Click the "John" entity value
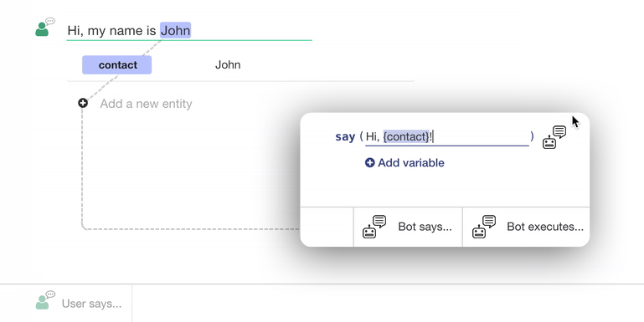644x322 pixels. [x=228, y=64]
